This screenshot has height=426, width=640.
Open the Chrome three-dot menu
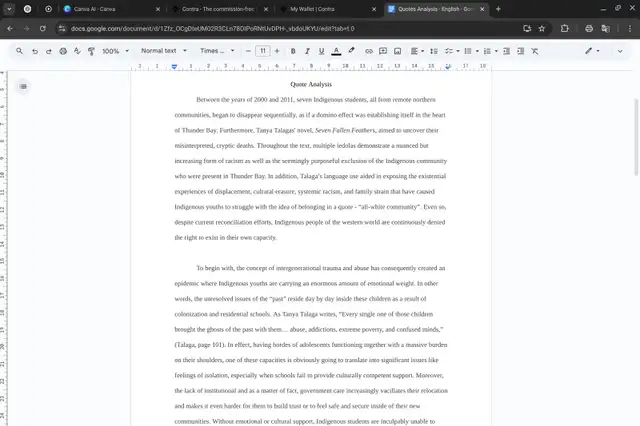click(x=630, y=29)
